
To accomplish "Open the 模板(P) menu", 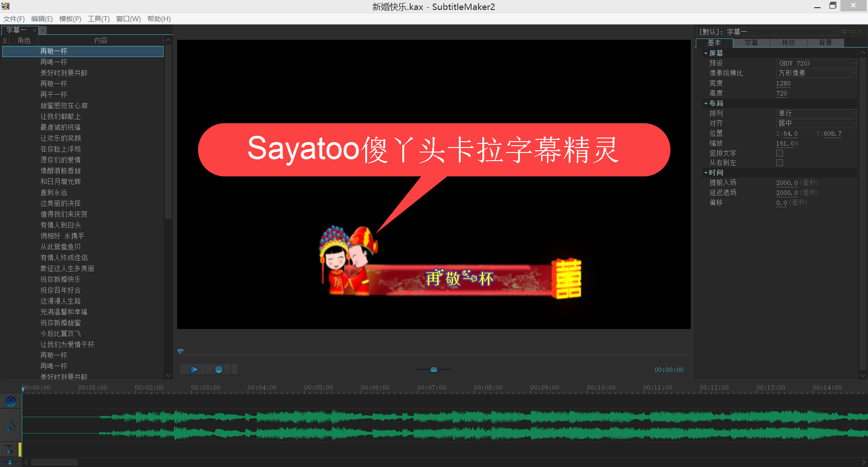I will pyautogui.click(x=70, y=19).
